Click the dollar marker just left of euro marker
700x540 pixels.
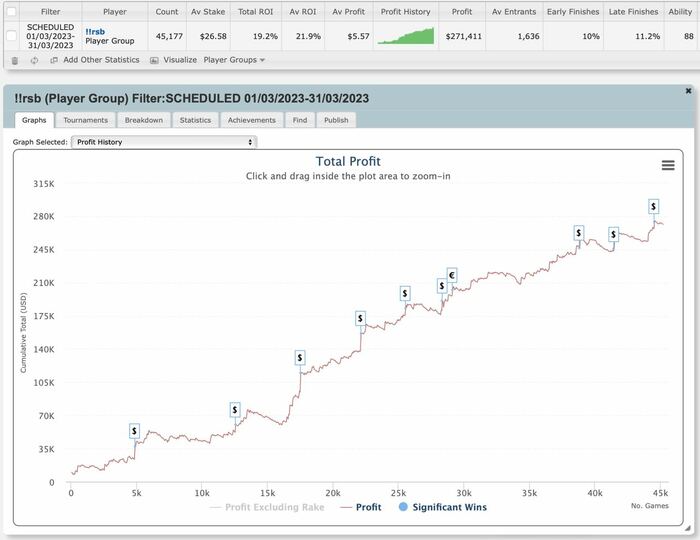pos(442,286)
